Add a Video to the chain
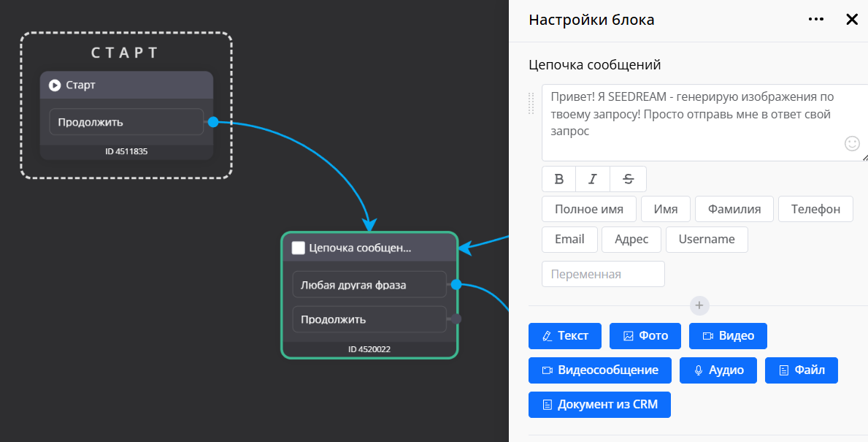Viewport: 868px width, 442px height. click(728, 336)
